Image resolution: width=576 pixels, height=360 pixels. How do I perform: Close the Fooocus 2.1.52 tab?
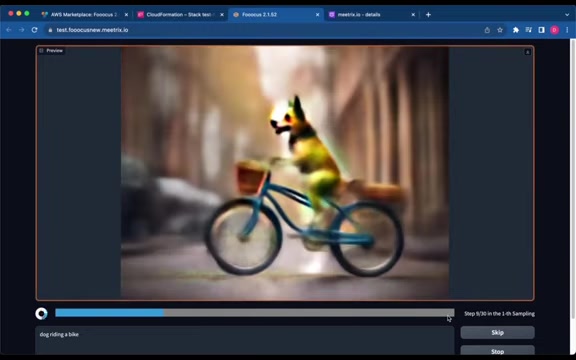(317, 15)
